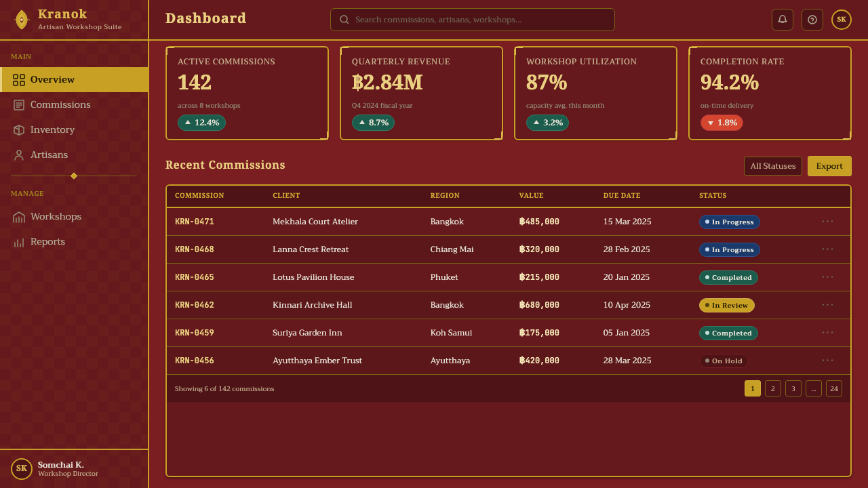Image resolution: width=868 pixels, height=488 pixels.
Task: Open the notifications bell
Action: (x=783, y=20)
